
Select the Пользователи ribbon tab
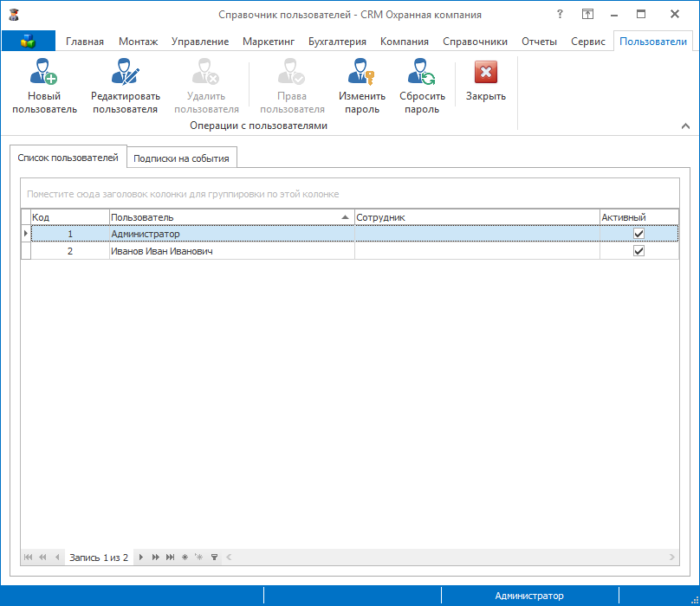652,42
